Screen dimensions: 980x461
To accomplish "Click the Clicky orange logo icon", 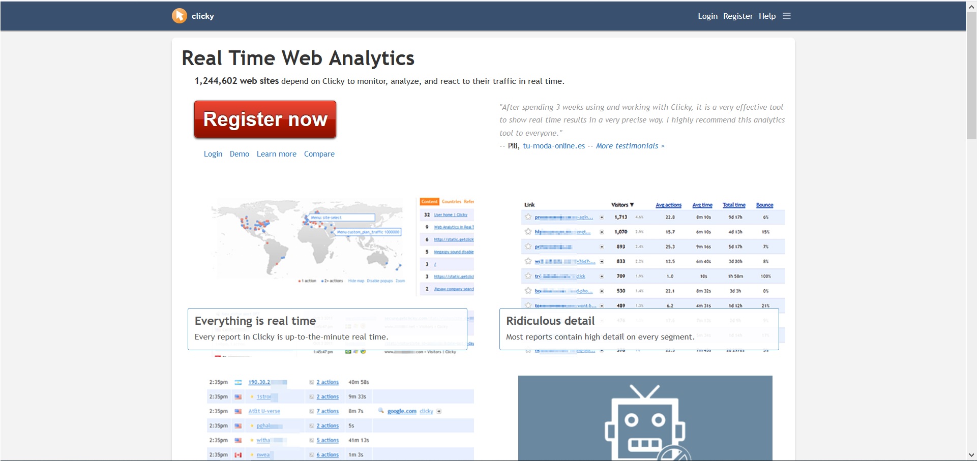I will 179,16.
